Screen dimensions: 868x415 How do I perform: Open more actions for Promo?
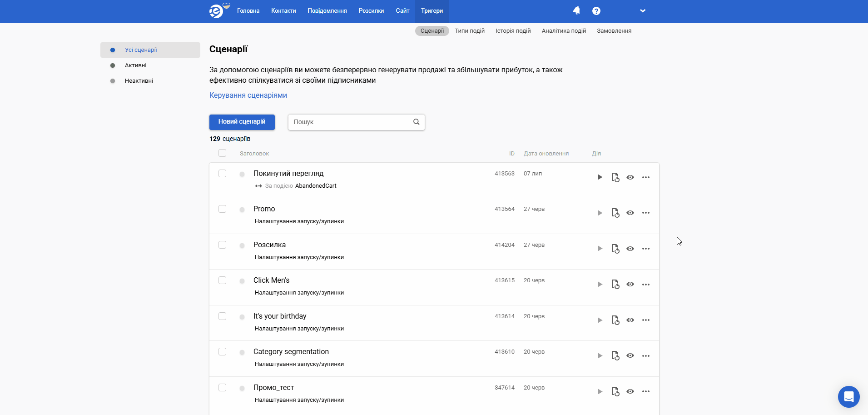[x=646, y=213]
